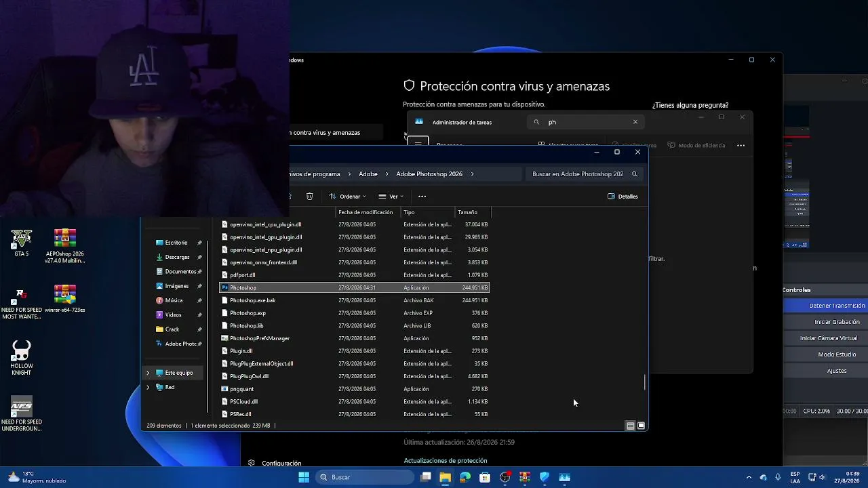The height and width of the screenshot is (488, 868).
Task: Expand chevron after Adobe Photoshop 2026 breadcrumb
Action: (472, 174)
